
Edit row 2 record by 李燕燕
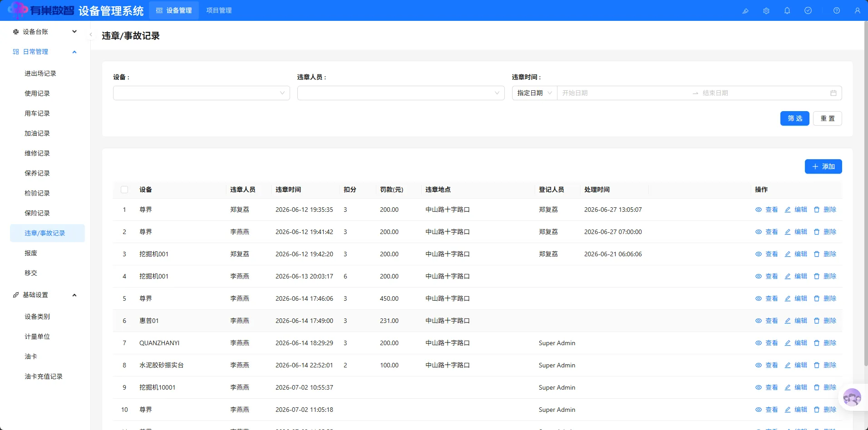pyautogui.click(x=796, y=232)
